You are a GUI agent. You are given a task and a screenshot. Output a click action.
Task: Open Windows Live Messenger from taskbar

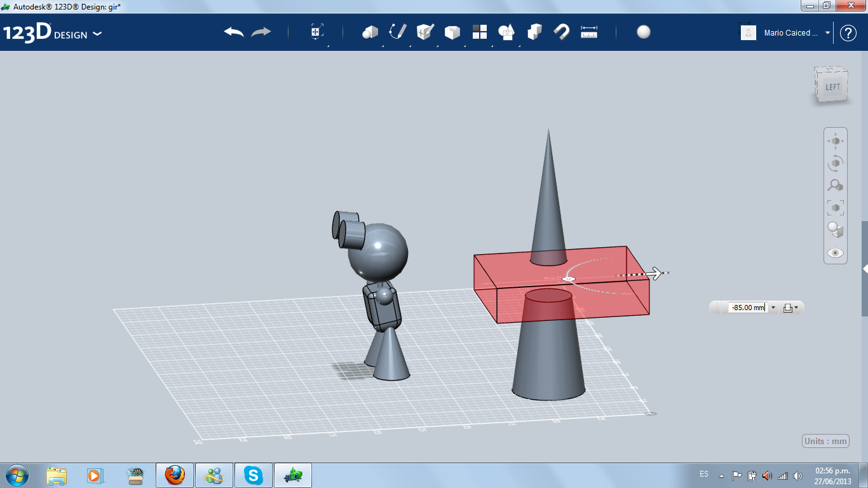click(214, 476)
